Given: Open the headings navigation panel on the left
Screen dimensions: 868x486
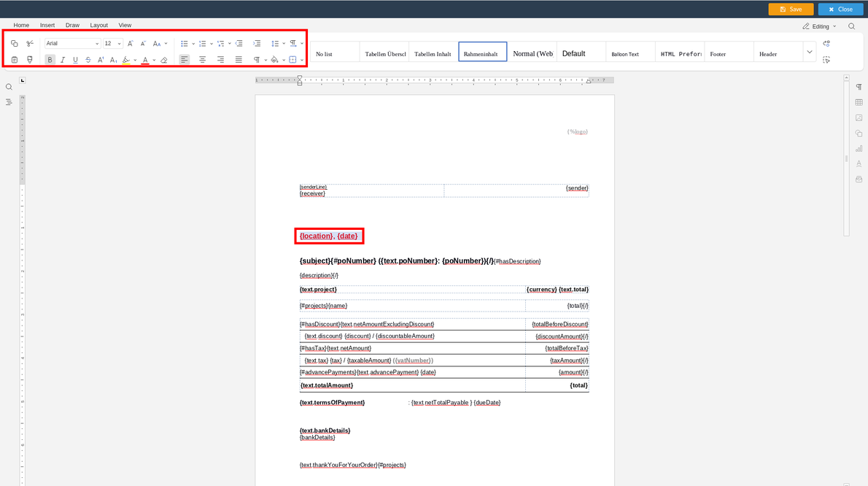Looking at the screenshot, I should 9,102.
